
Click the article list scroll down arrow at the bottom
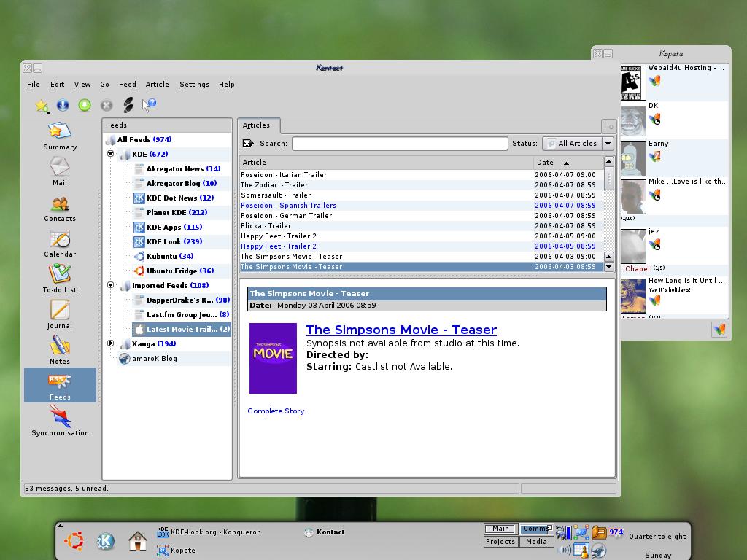[608, 267]
